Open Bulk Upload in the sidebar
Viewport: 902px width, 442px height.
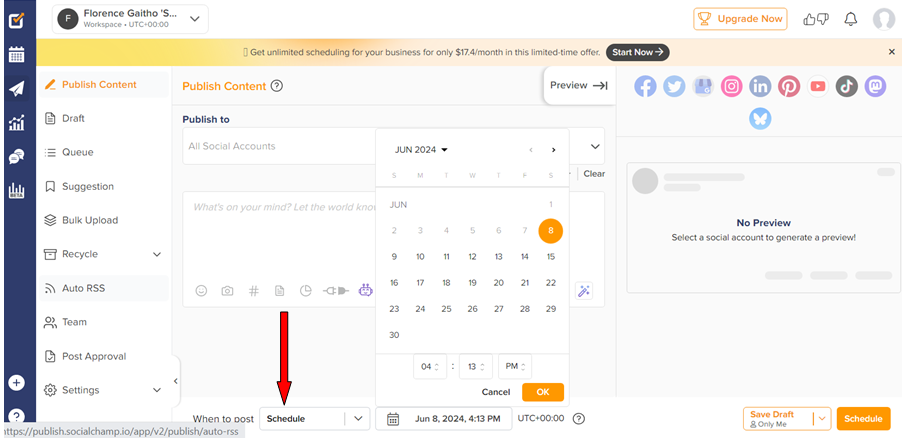coord(90,220)
